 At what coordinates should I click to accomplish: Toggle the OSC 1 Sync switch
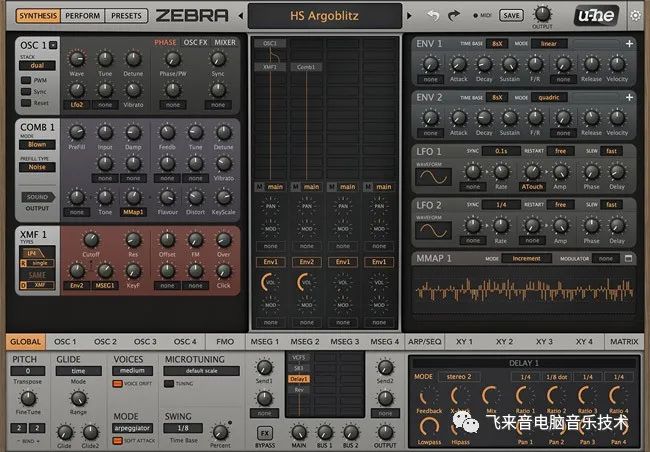click(x=26, y=91)
